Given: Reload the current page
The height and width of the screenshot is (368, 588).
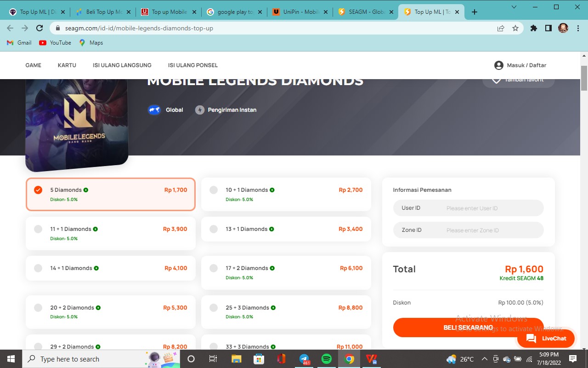Looking at the screenshot, I should (40, 28).
